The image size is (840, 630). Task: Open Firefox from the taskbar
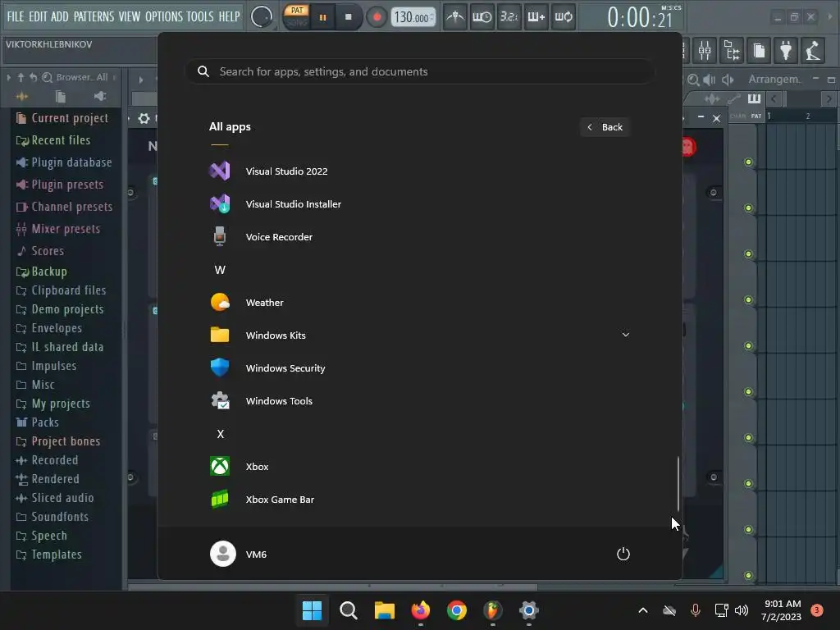tap(421, 610)
